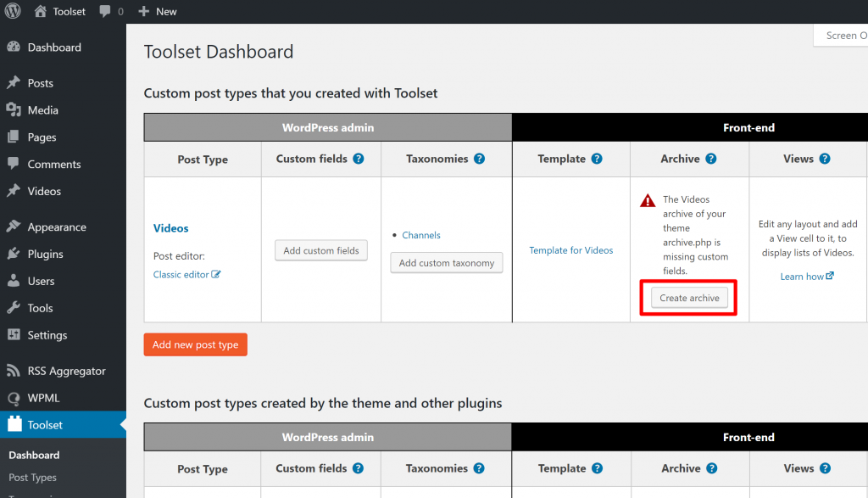
Task: Click the Toolset site name in admin bar
Action: click(x=70, y=11)
